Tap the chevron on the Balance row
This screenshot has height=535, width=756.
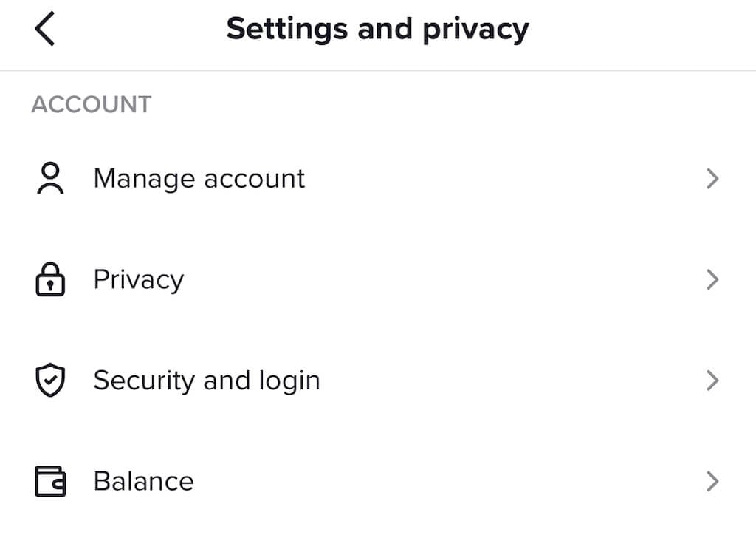pyautogui.click(x=712, y=482)
